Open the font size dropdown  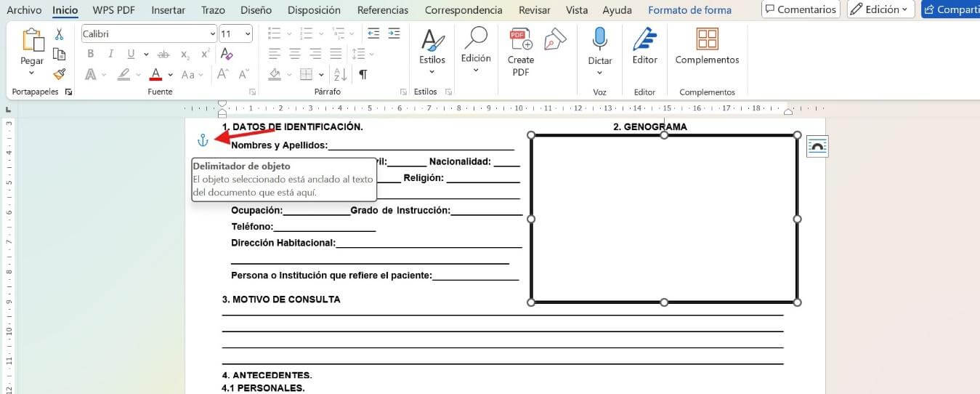coord(248,34)
